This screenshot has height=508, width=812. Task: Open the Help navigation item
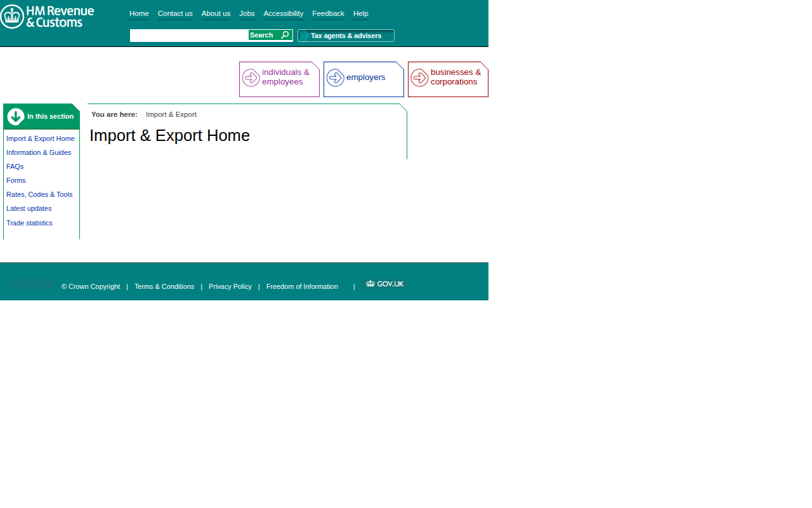[x=360, y=13]
